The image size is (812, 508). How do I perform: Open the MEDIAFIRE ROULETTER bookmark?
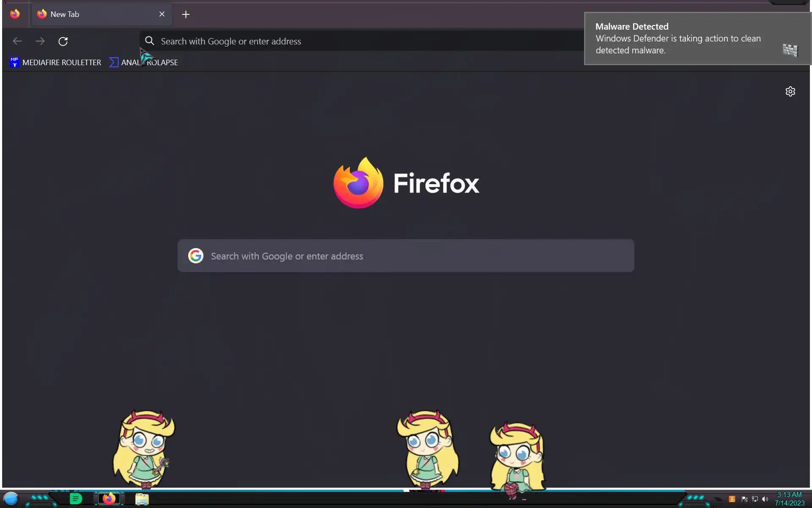(x=56, y=62)
